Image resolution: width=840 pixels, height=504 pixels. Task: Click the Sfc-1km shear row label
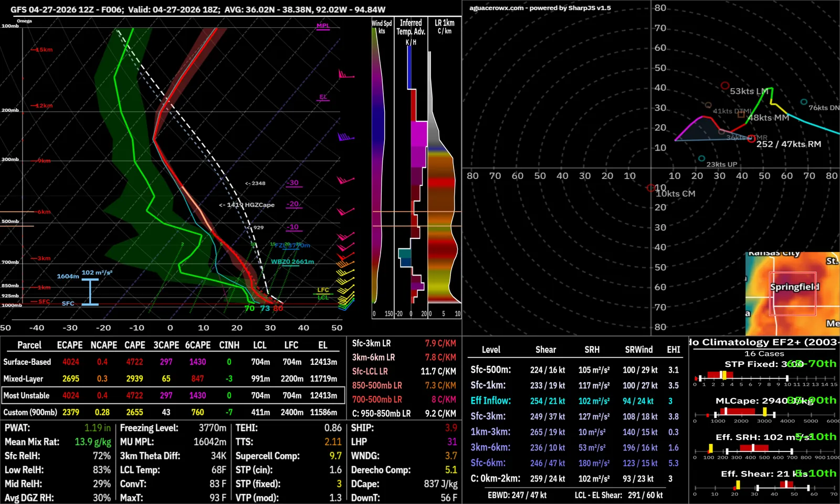488,385
